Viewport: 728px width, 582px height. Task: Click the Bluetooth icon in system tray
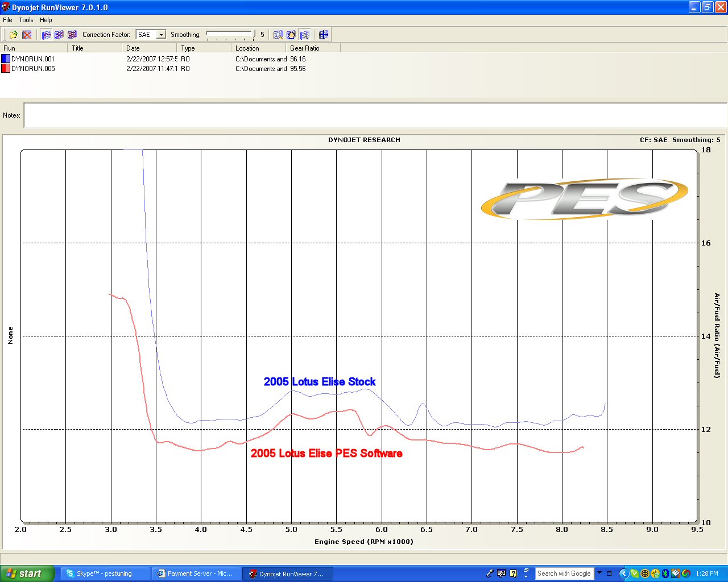pyautogui.click(x=665, y=573)
